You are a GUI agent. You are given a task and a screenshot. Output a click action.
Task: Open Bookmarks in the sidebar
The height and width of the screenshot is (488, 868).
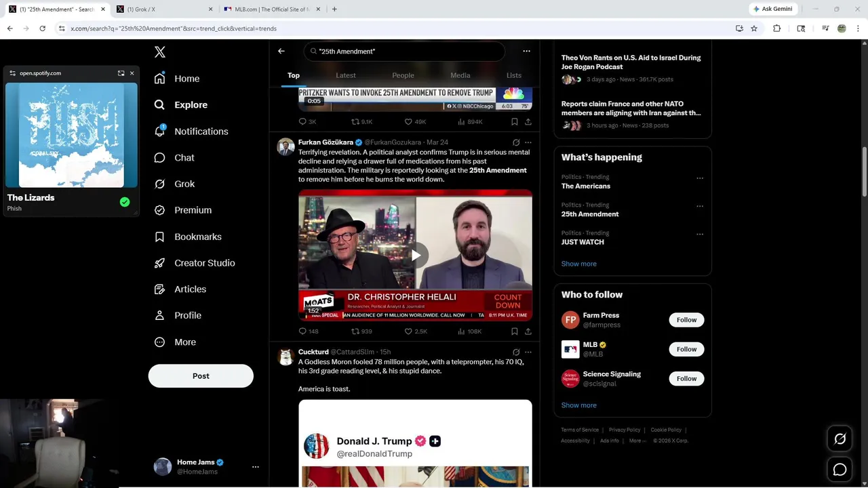point(188,237)
